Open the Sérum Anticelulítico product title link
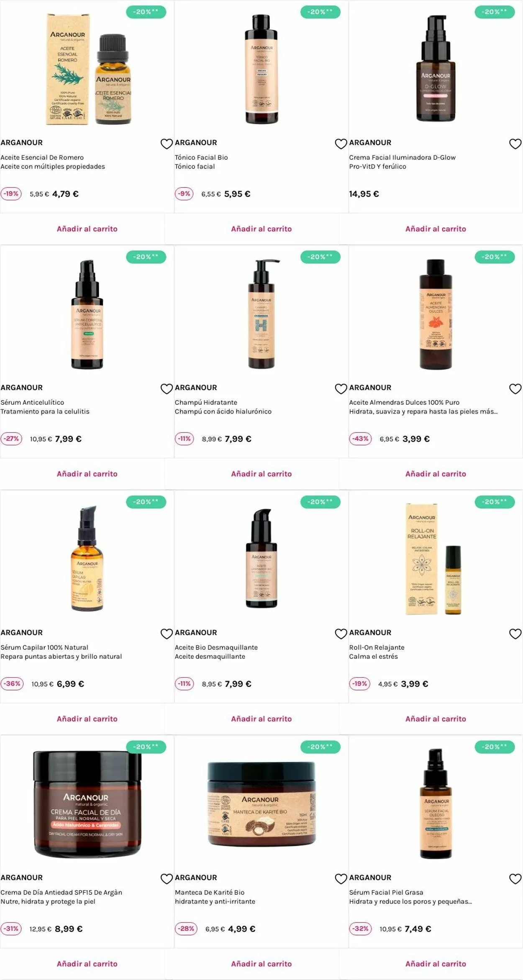 tap(32, 402)
